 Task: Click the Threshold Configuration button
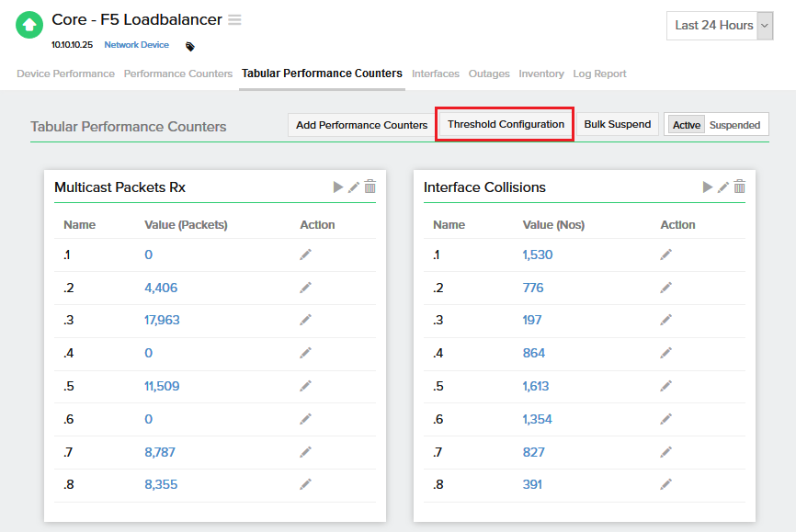(x=506, y=125)
